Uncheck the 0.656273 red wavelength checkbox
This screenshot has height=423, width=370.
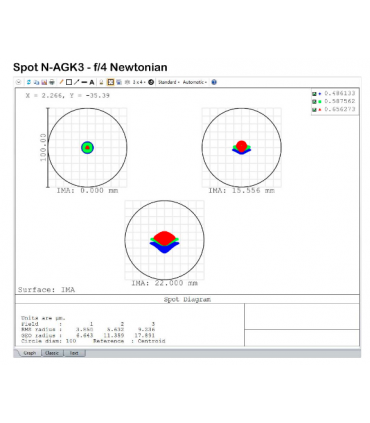pos(314,110)
